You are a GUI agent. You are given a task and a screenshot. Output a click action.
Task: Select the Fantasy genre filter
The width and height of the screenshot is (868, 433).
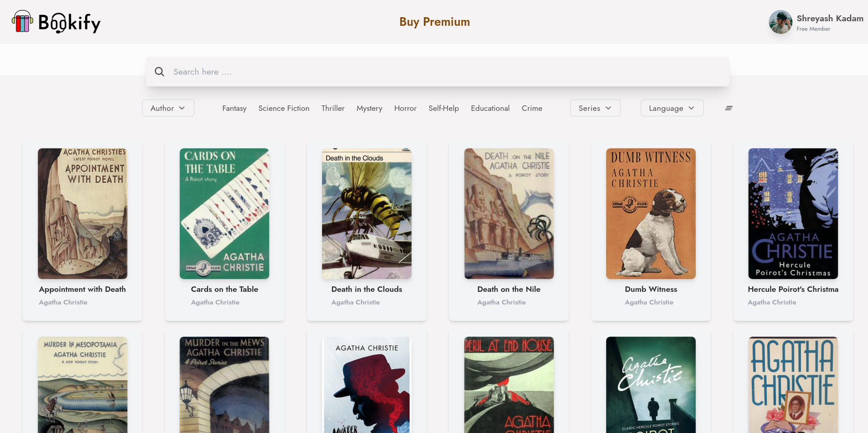point(234,108)
